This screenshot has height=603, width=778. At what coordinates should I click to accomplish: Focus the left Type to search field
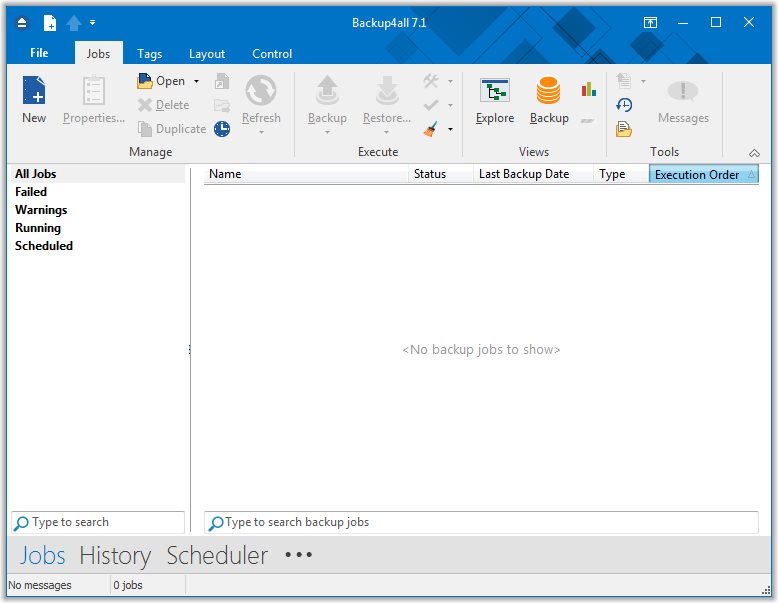98,523
